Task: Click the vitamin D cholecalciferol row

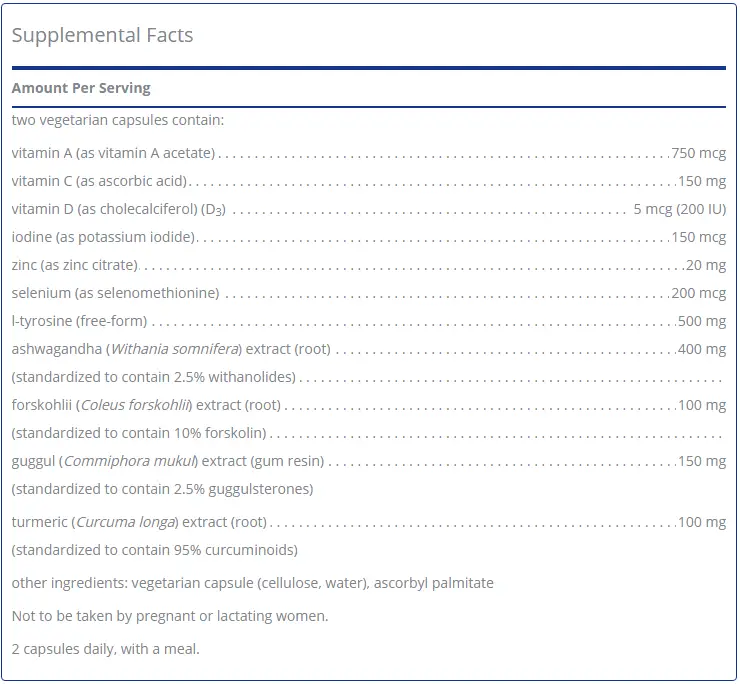Action: pos(369,209)
